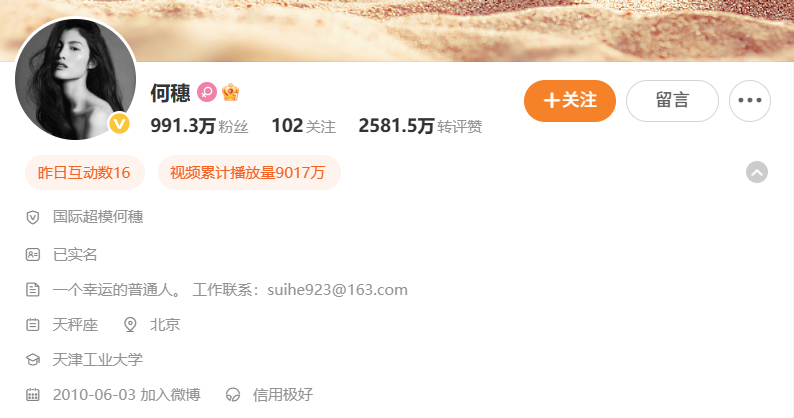
Task: Click the graduation cap icon beside 天津工业大学
Action: pos(32,360)
